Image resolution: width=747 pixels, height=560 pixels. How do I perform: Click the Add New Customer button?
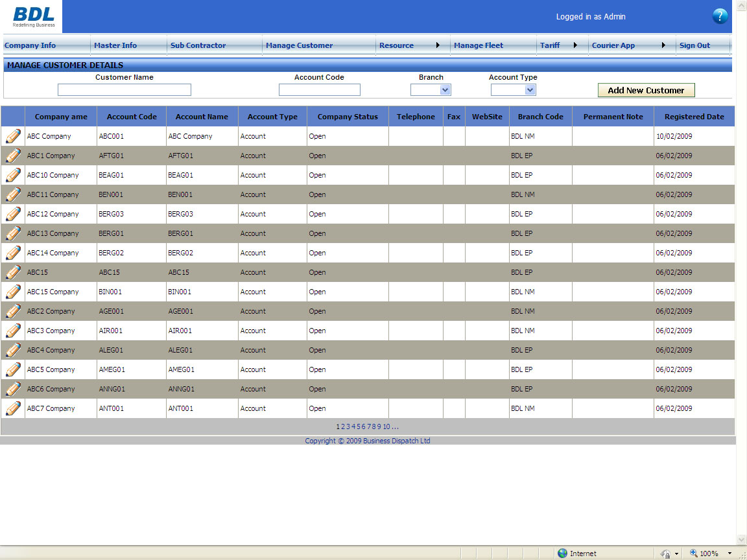[646, 90]
